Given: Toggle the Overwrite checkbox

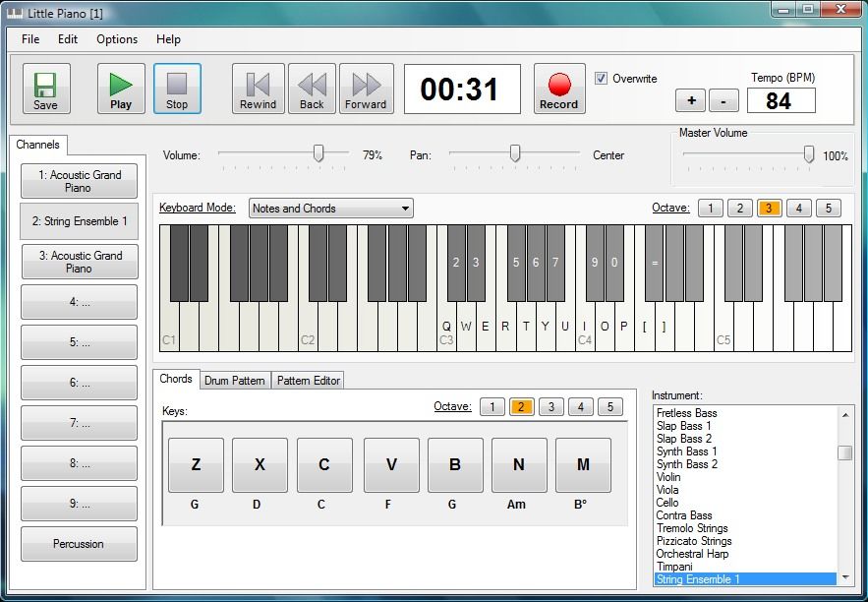Looking at the screenshot, I should point(602,79).
